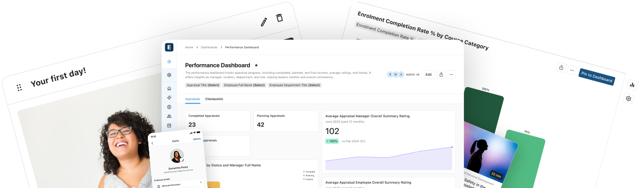Click the settings gear in left sidebar
The height and width of the screenshot is (188, 644).
click(x=169, y=75)
